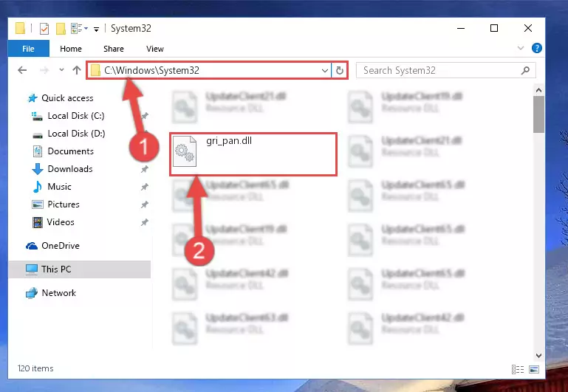Open recent locations dropdown
568x392 pixels.
click(61, 70)
